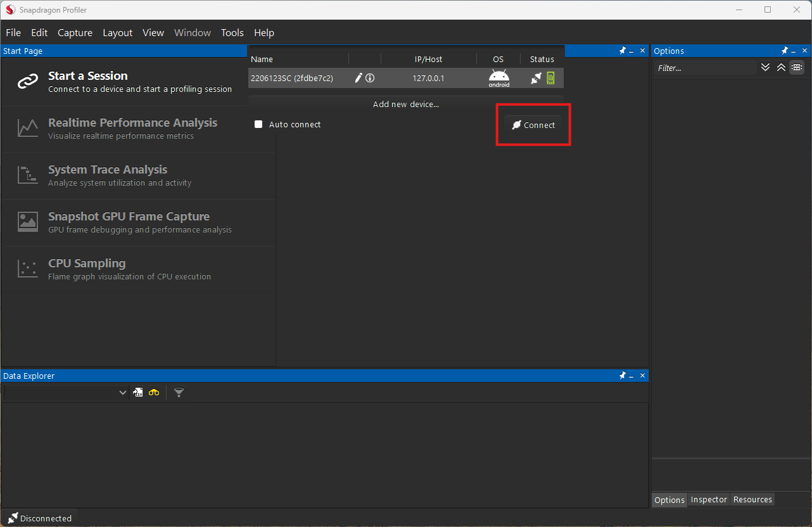The width and height of the screenshot is (812, 527).
Task: Minimize the Data Explorer panel
Action: tap(632, 376)
